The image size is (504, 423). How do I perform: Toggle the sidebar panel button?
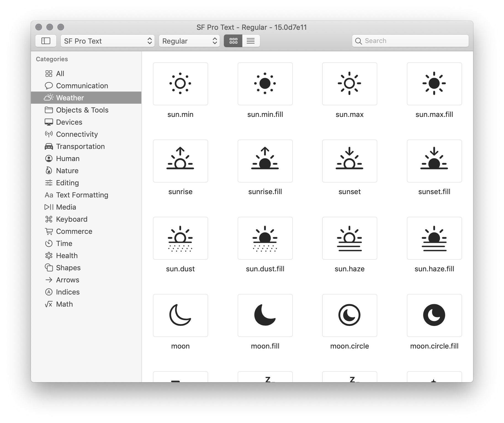coord(46,41)
